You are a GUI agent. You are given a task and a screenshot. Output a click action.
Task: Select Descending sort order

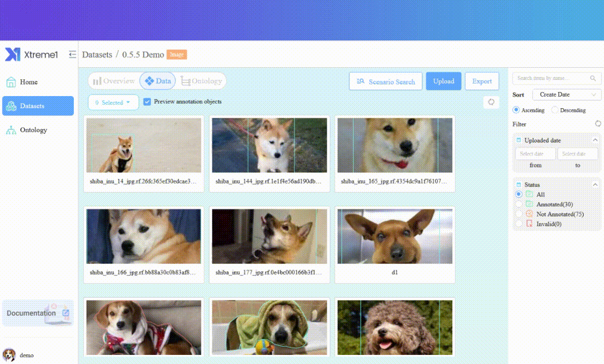555,110
